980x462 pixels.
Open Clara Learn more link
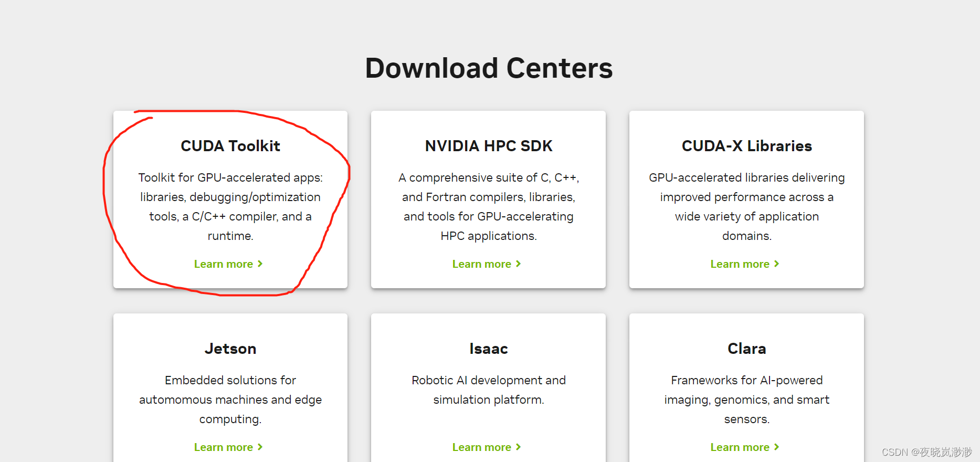click(745, 447)
